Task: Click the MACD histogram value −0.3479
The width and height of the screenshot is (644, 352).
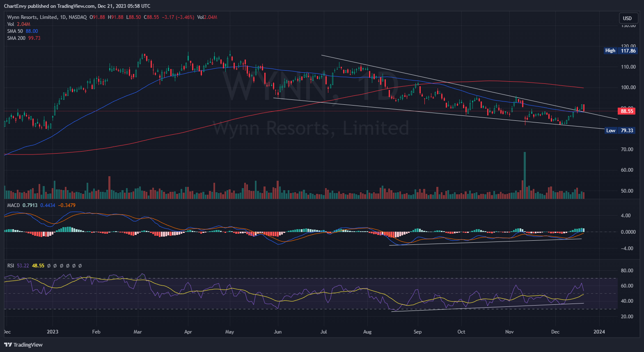Action: pos(66,205)
